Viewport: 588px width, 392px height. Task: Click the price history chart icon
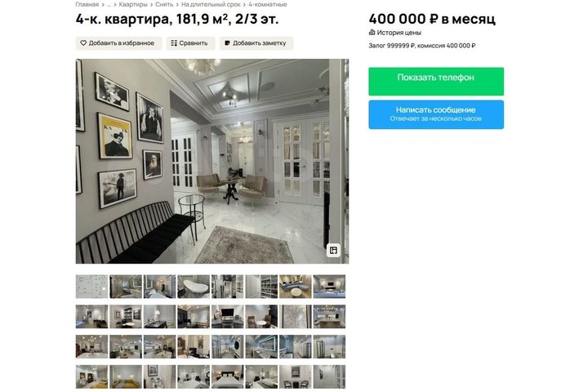coord(372,33)
